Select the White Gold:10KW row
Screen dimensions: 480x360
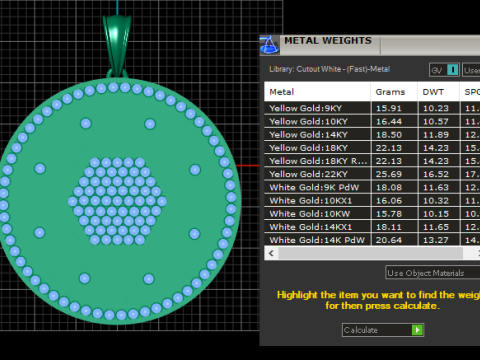point(372,214)
